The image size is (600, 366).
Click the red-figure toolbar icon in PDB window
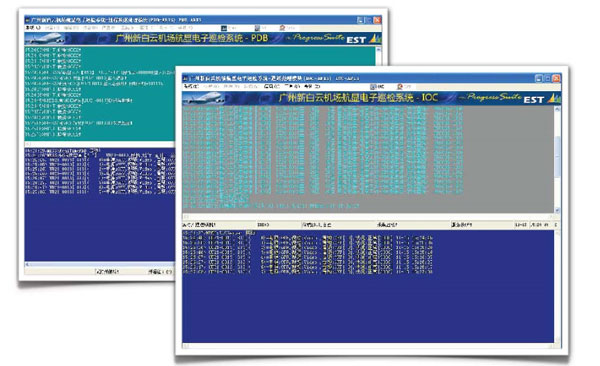point(282,28)
